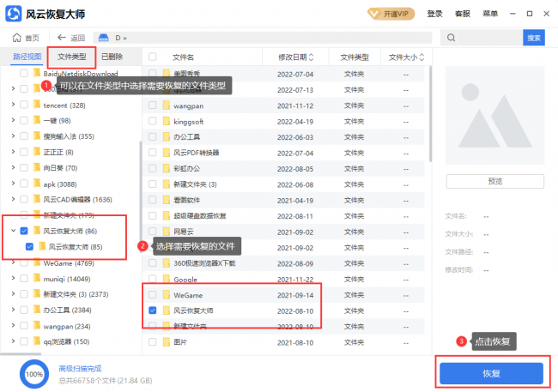Open the 菜单 menu
Image resolution: width=558 pixels, height=392 pixels.
490,14
